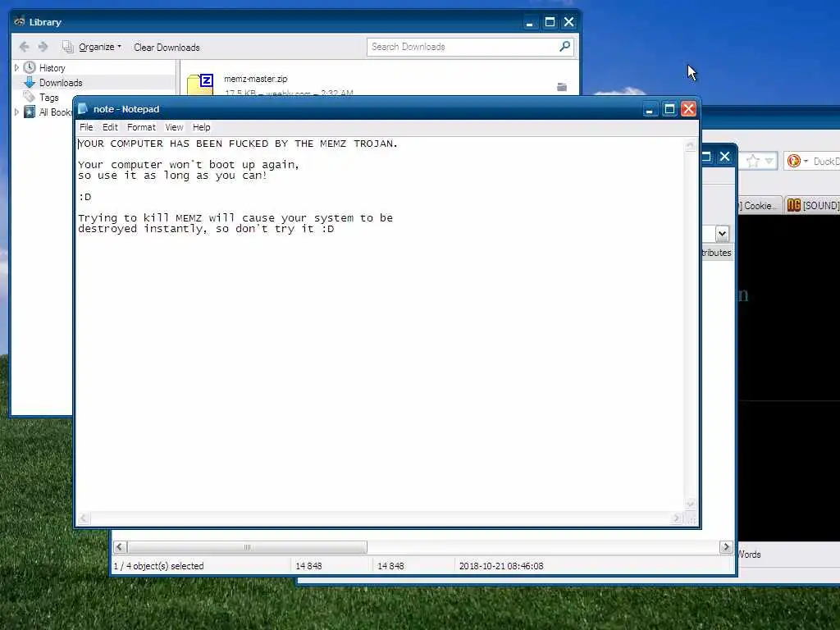
Task: Click Library window title bar icon
Action: [x=20, y=22]
